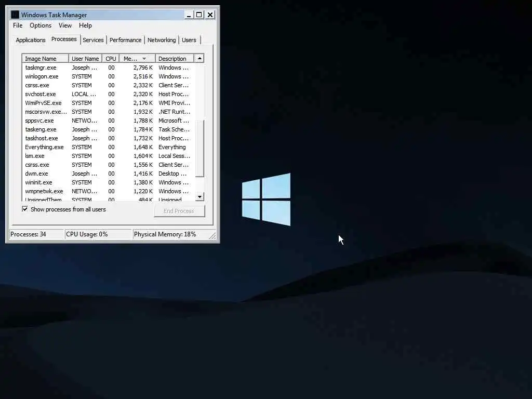Click the Task Manager title bar icon
The height and width of the screenshot is (399, 532).
pyautogui.click(x=15, y=15)
